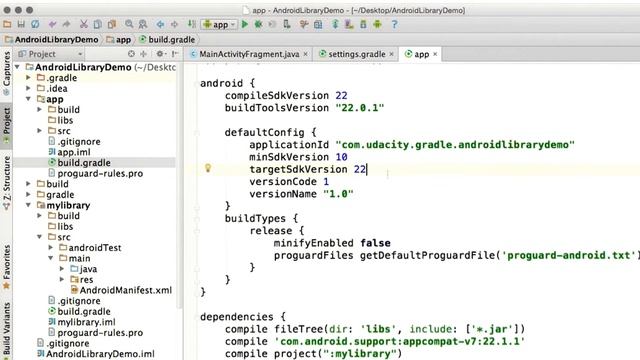This screenshot has height=360, width=640.
Task: Navigate Forward with the right arrow
Action: click(174, 24)
